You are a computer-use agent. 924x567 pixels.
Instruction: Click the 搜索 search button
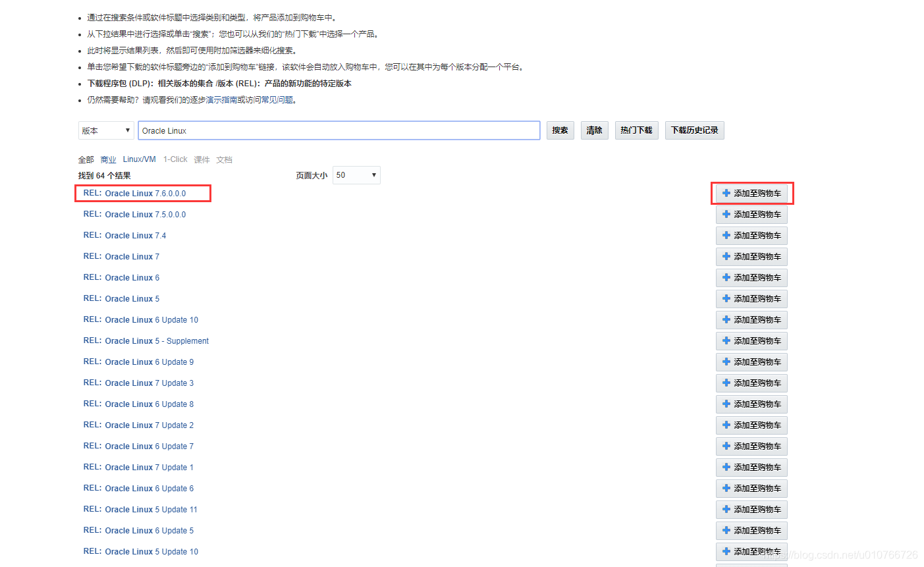(560, 130)
